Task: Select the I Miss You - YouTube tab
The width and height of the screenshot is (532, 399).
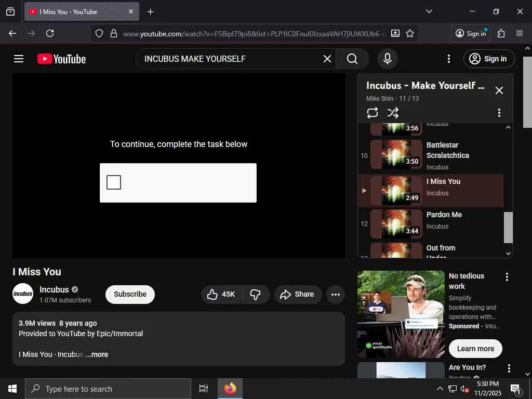Action: click(82, 11)
